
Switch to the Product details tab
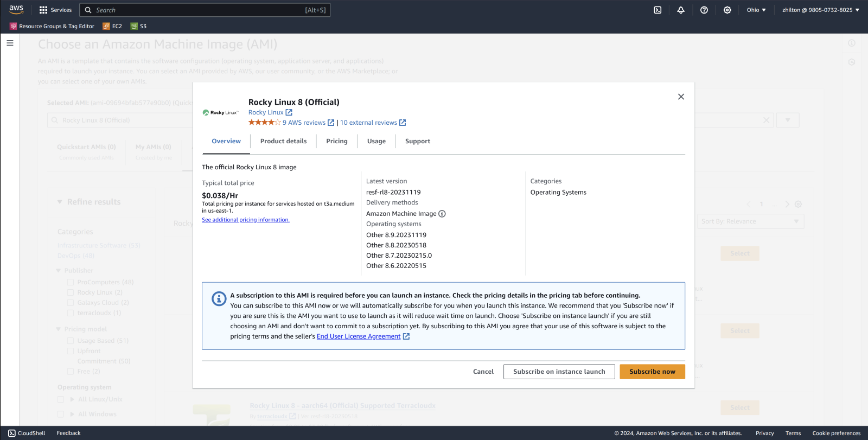(x=283, y=141)
